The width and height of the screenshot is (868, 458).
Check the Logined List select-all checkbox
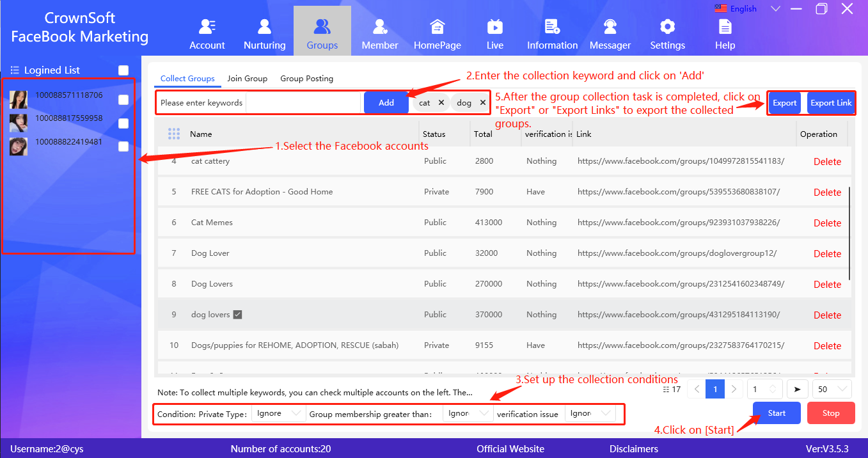(x=123, y=70)
